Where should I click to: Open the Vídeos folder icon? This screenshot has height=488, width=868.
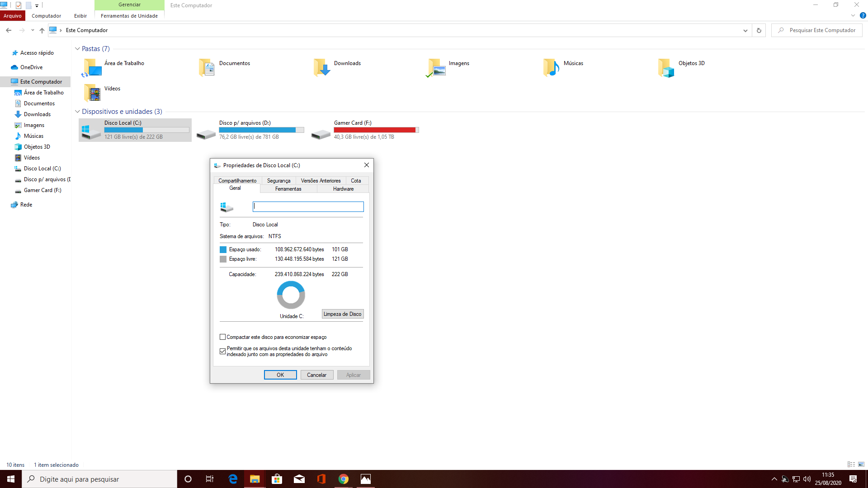coord(92,93)
